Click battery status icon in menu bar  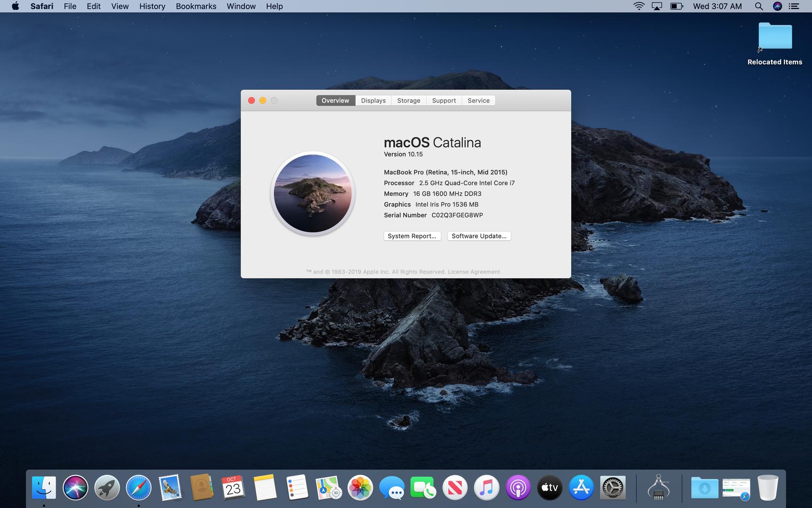677,6
